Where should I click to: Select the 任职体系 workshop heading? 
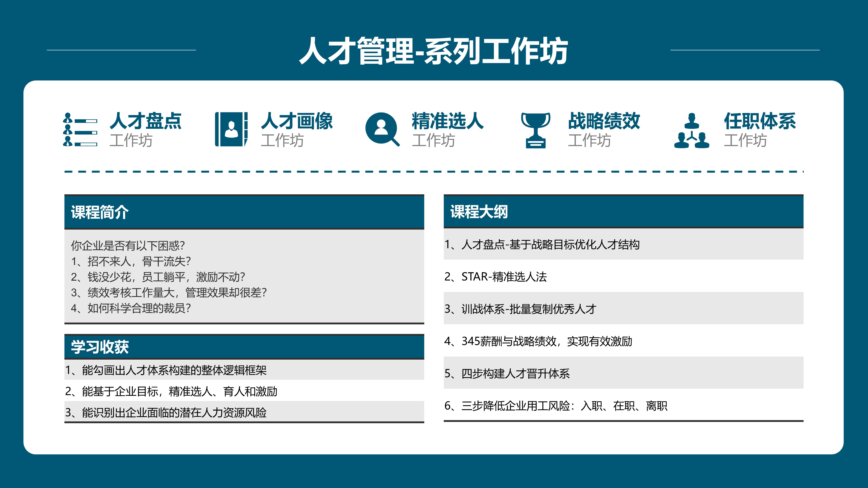pyautogui.click(x=760, y=121)
